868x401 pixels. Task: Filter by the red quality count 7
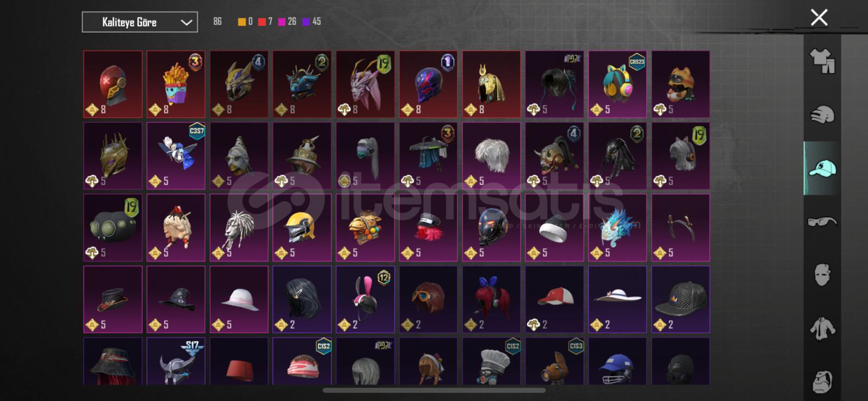pos(265,22)
